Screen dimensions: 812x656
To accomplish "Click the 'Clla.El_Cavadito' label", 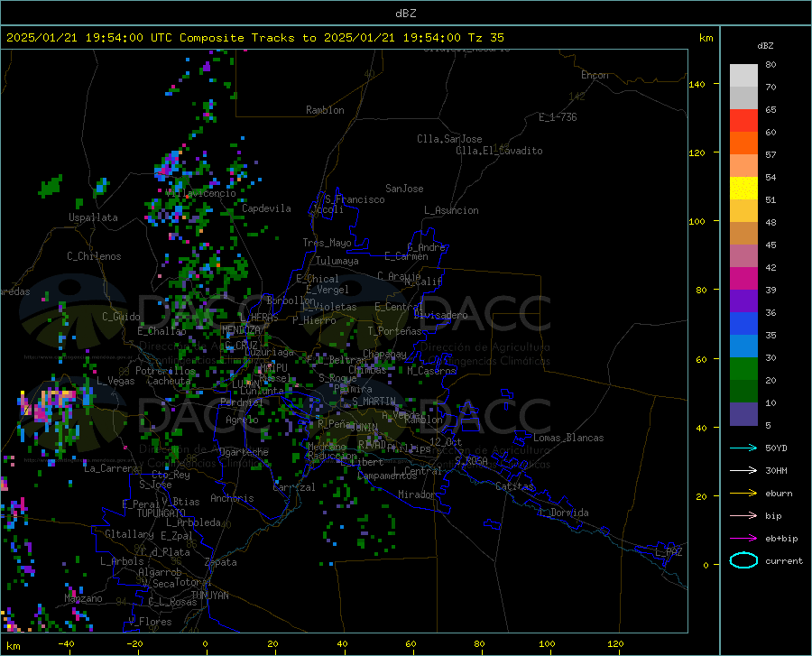I will (x=499, y=151).
